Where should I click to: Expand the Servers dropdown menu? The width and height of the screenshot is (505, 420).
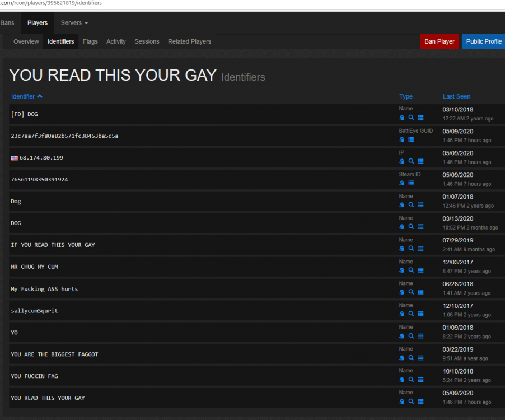point(74,23)
